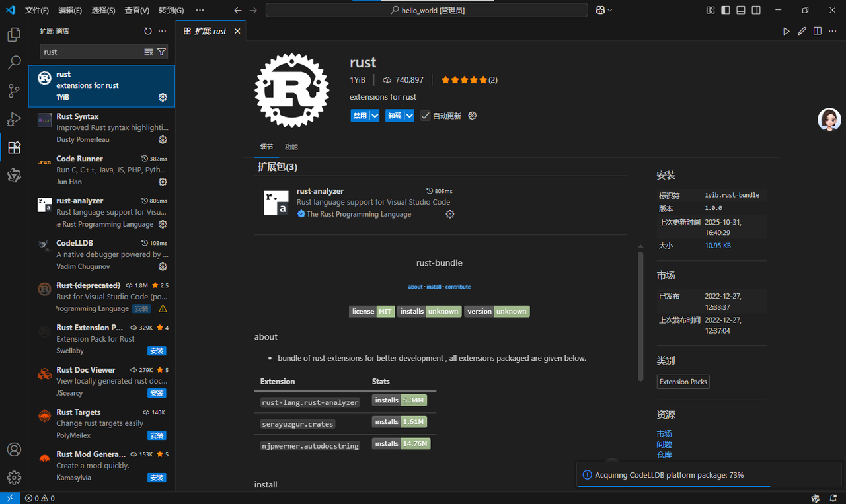Split the editor to the right
This screenshot has height=504, width=846.
point(818,31)
